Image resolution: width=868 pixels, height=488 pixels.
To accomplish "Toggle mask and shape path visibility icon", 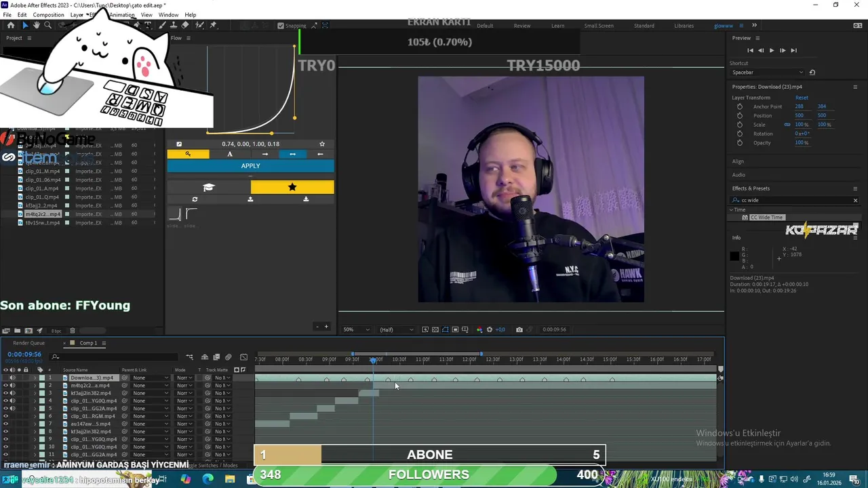I will pos(446,329).
